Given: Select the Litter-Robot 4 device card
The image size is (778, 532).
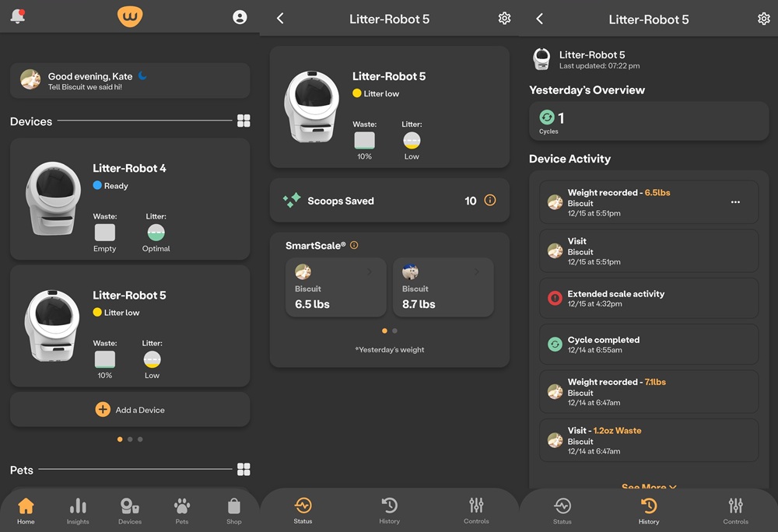Looking at the screenshot, I should coord(130,199).
